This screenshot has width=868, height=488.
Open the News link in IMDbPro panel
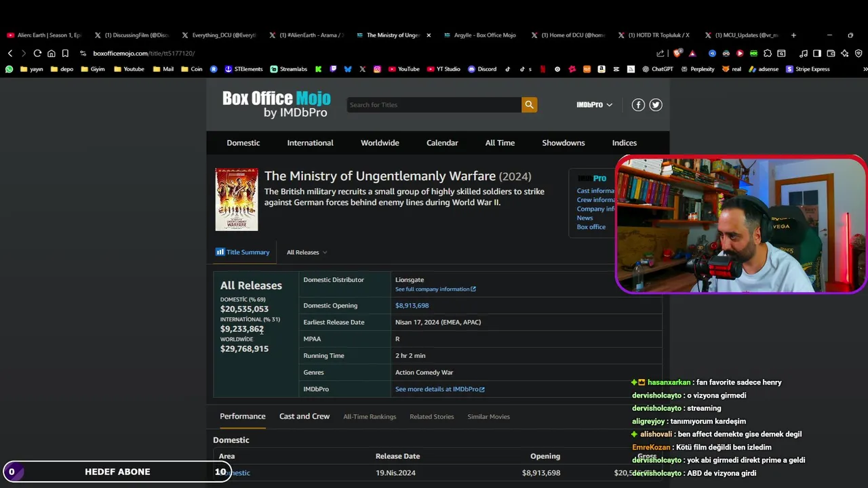tap(585, 218)
